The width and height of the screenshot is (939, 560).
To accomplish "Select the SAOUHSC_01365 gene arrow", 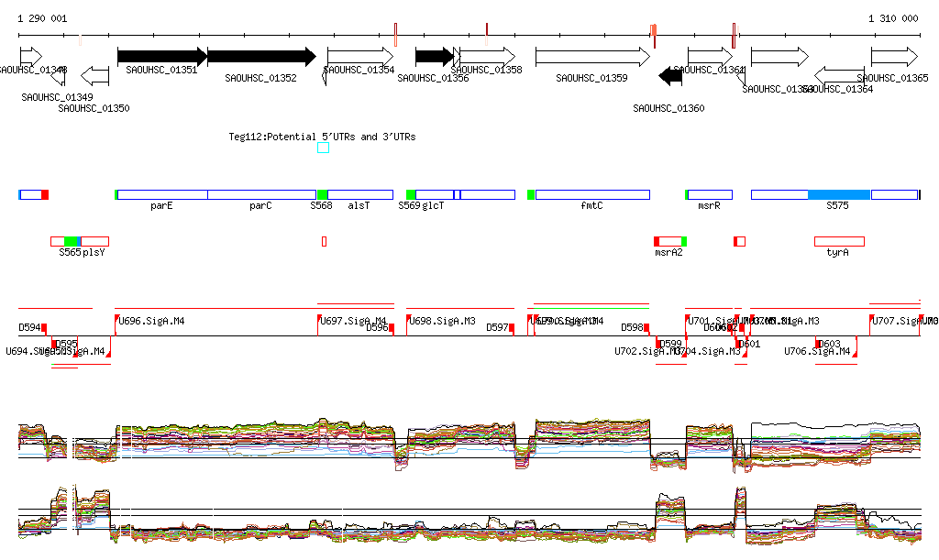I will pos(894,57).
